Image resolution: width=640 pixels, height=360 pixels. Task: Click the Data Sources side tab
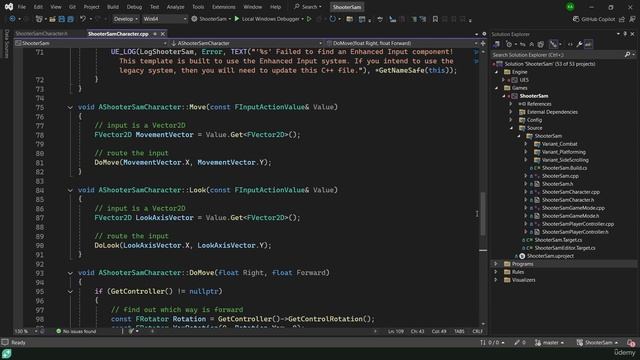[6, 44]
